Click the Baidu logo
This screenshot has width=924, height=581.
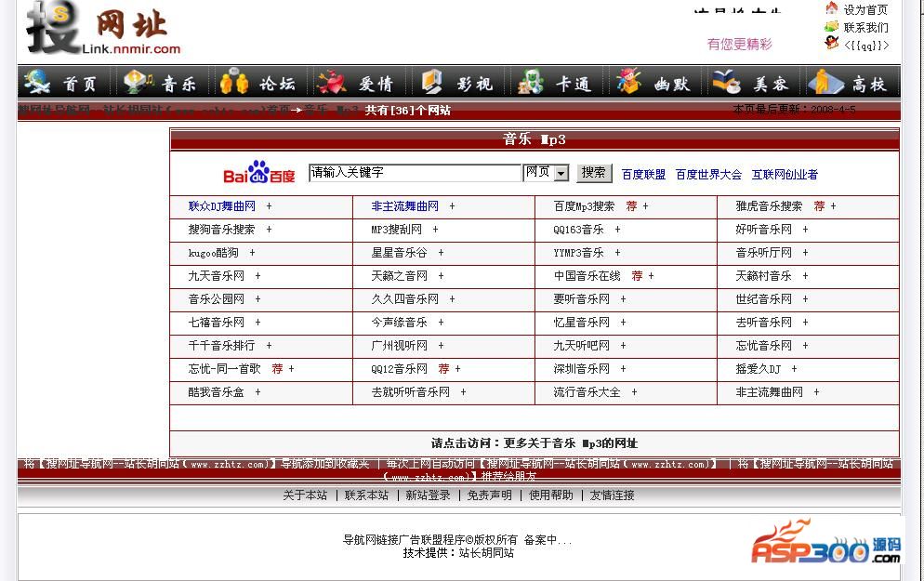tap(258, 172)
